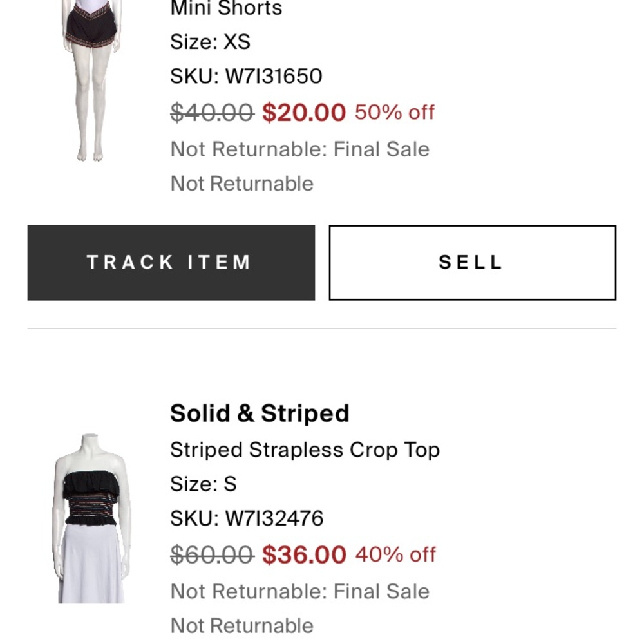The image size is (644, 644).
Task: Click the crossed-out $40.00 original price
Action: point(212,112)
